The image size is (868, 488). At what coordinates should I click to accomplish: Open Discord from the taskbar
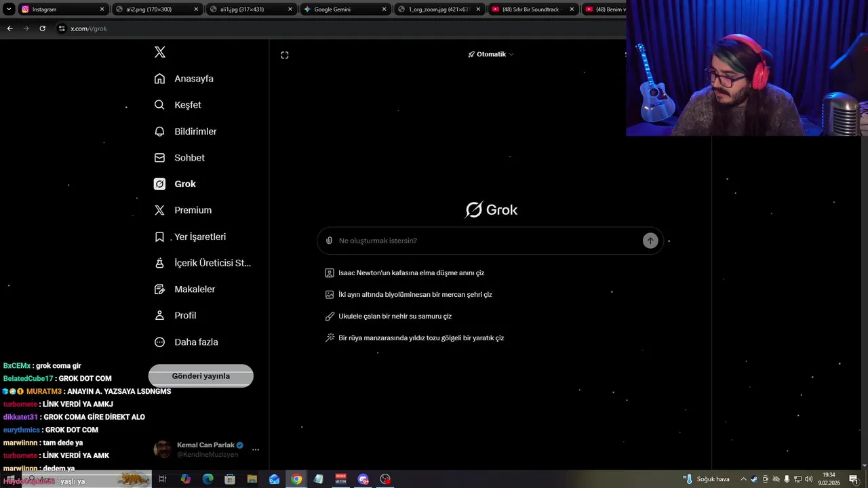click(x=363, y=479)
